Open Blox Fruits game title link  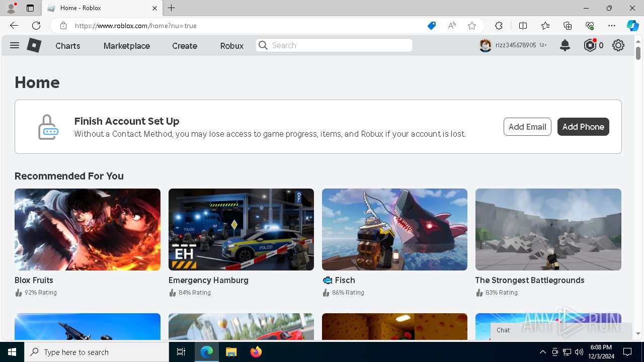pos(34,280)
